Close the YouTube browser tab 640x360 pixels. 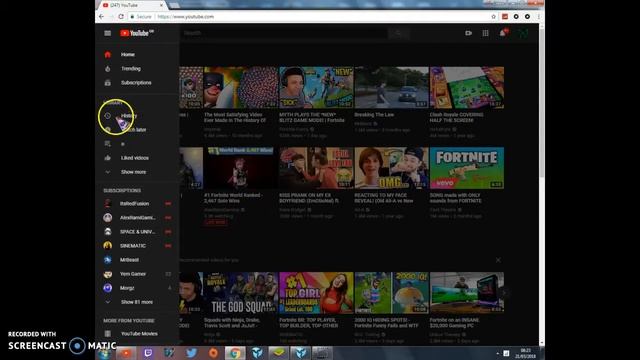pos(162,5)
